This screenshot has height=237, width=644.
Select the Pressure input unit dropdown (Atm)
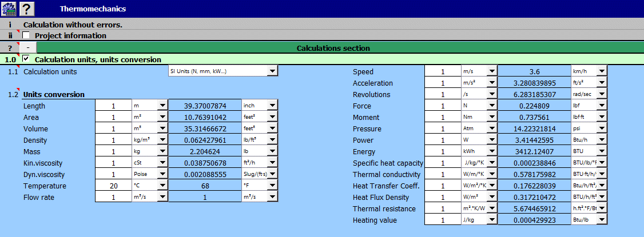coord(492,129)
